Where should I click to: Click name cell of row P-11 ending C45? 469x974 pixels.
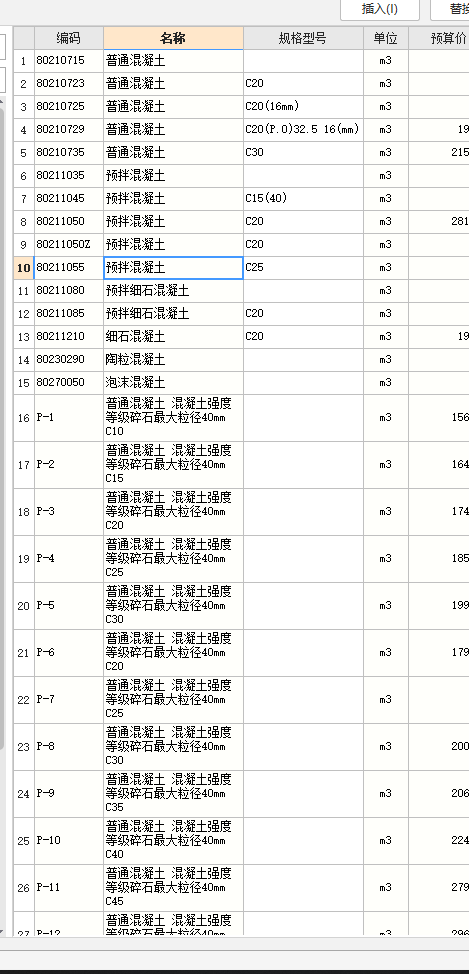click(x=173, y=888)
